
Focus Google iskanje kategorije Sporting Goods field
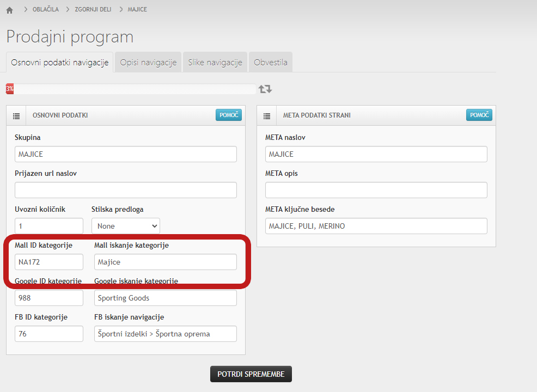[x=166, y=298]
